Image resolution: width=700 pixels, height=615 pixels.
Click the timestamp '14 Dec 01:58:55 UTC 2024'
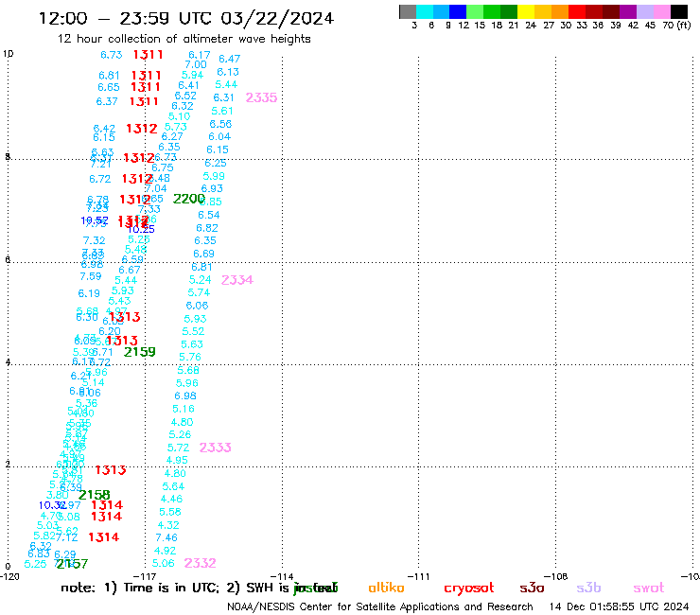620,607
